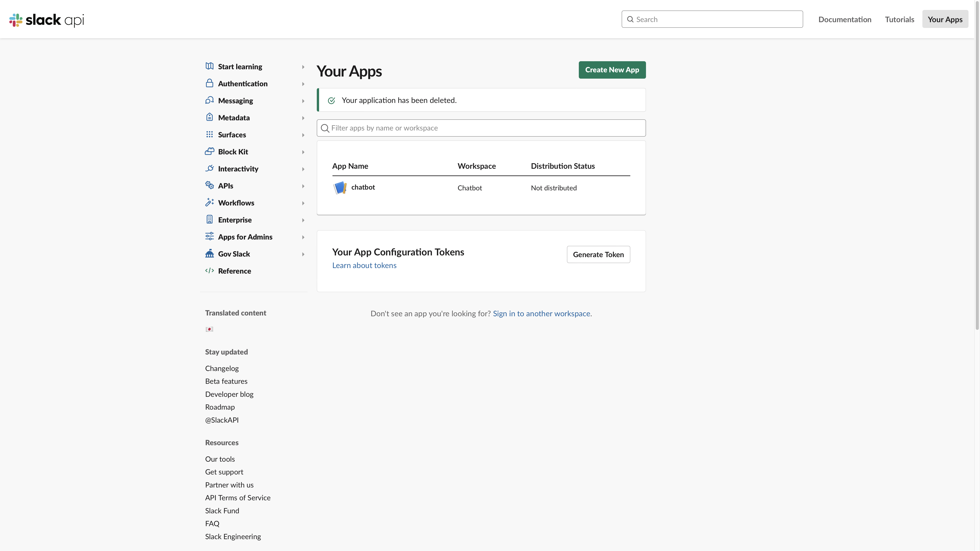Focus the top Search input field
The width and height of the screenshot is (980, 551).
coord(712,19)
